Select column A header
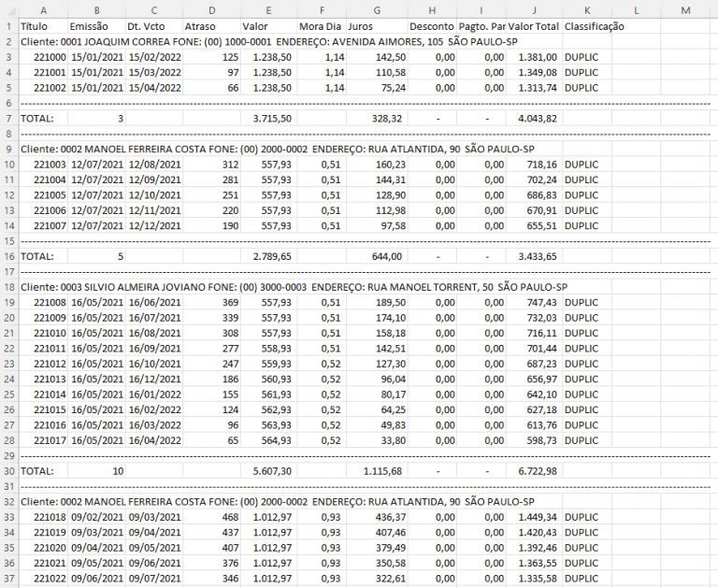 pos(44,10)
